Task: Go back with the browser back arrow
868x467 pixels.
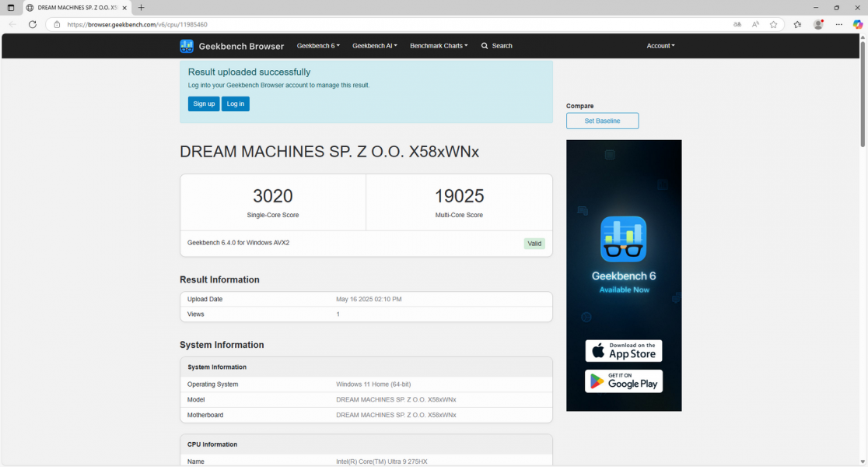Action: point(12,24)
